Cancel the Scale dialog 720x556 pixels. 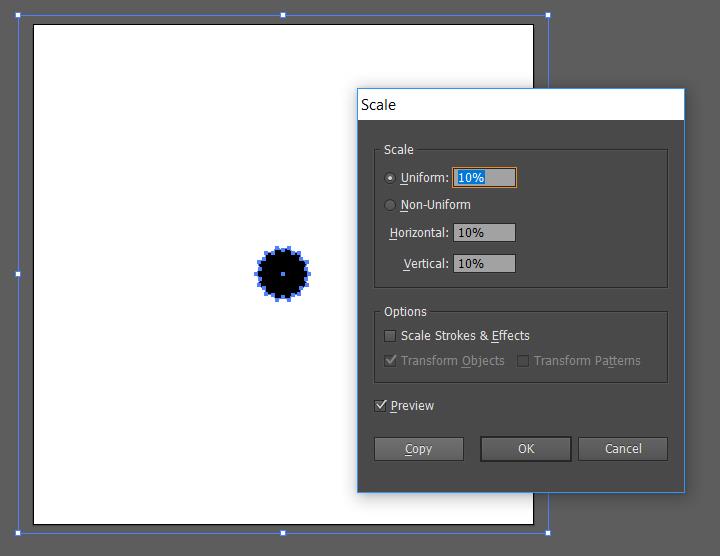coord(623,449)
